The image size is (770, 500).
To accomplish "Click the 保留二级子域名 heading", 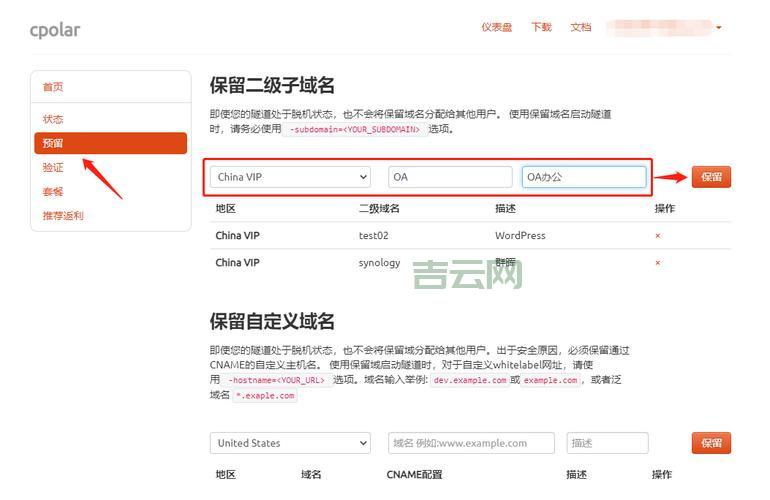I will click(x=272, y=85).
